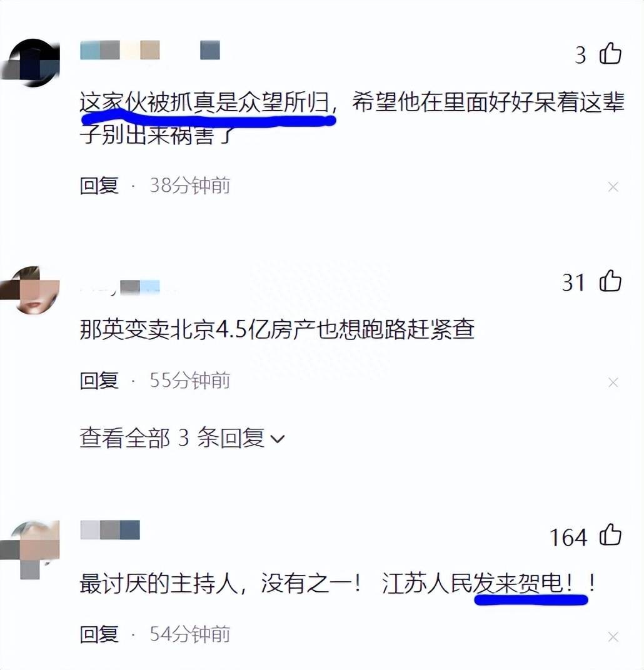Expand 查看全部 3 条回复

[181, 438]
